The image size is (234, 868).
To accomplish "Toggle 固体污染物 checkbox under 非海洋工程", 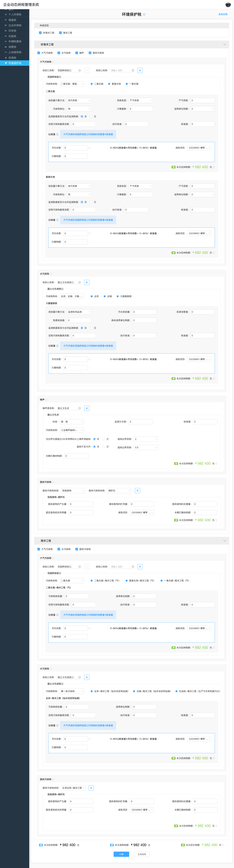I will [90, 53].
